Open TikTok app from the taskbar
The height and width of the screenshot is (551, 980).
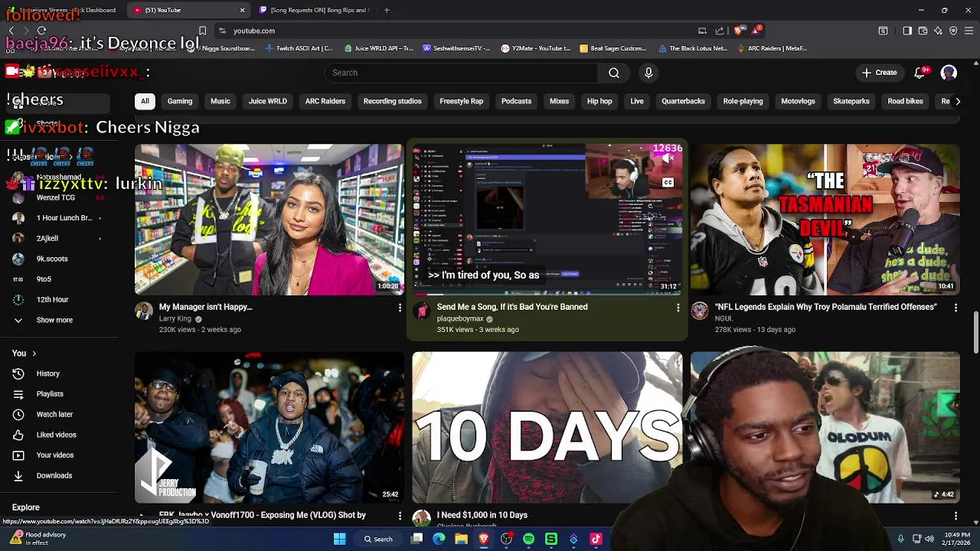tap(596, 539)
